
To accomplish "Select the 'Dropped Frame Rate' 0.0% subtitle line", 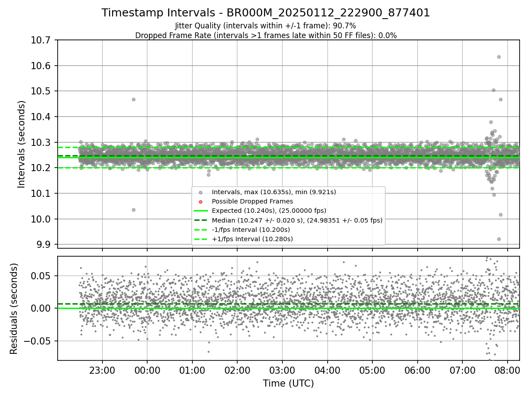I will point(266,35).
